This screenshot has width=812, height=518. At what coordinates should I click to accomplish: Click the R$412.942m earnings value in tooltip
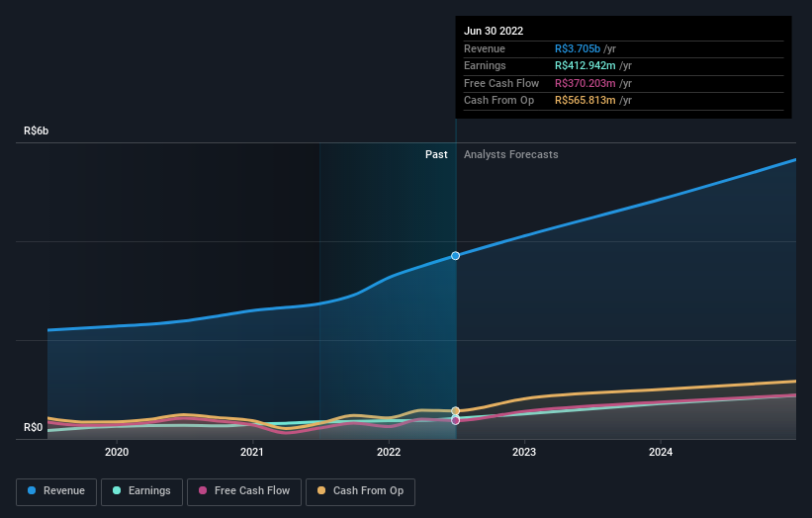tap(586, 65)
